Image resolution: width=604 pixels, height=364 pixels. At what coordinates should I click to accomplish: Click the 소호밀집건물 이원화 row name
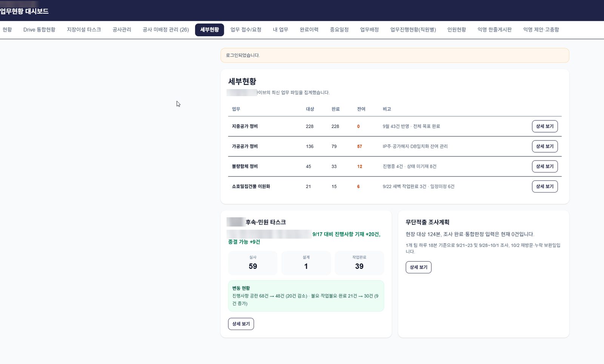(251, 187)
